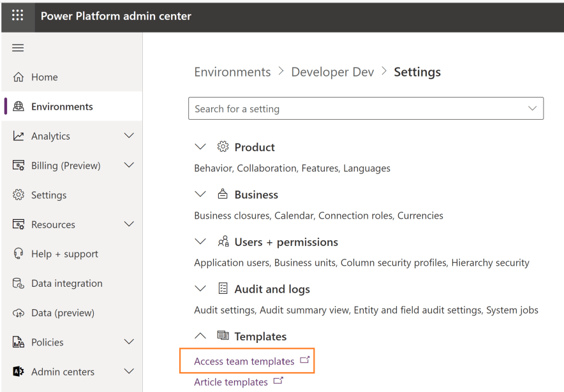The image size is (564, 392).
Task: Open Access team templates link
Action: [244, 361]
